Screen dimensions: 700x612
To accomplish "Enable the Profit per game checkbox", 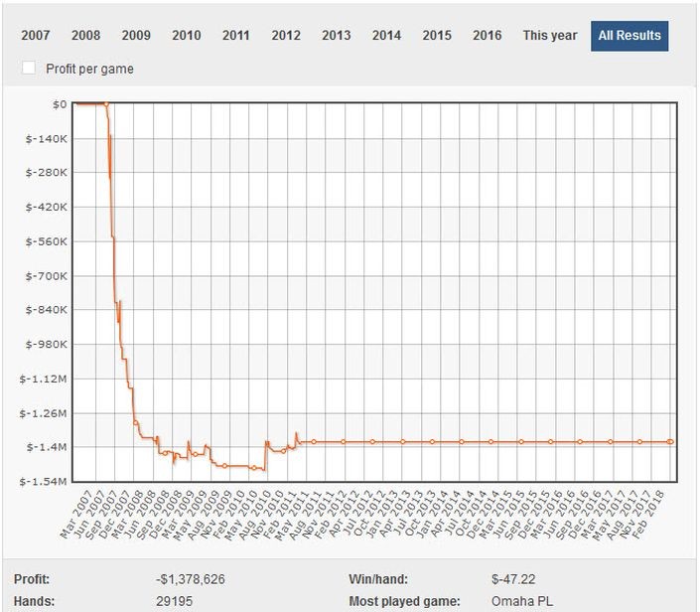I will (x=29, y=69).
